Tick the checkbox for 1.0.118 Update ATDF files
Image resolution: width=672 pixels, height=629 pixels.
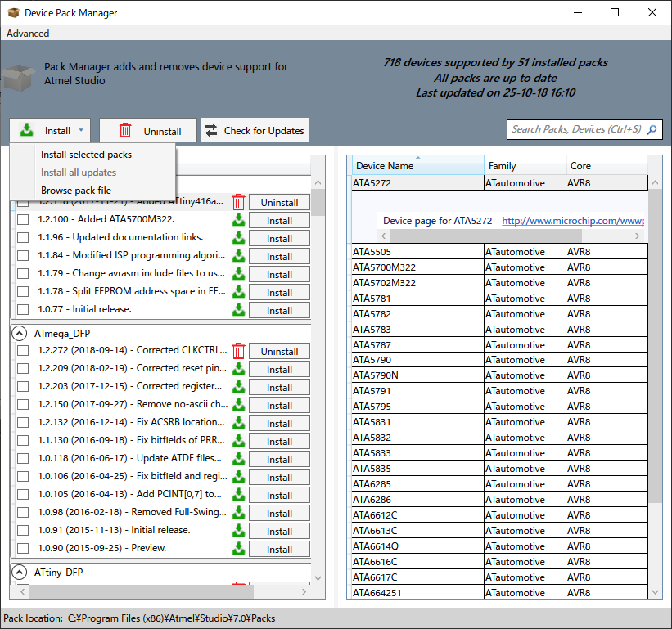(23, 459)
